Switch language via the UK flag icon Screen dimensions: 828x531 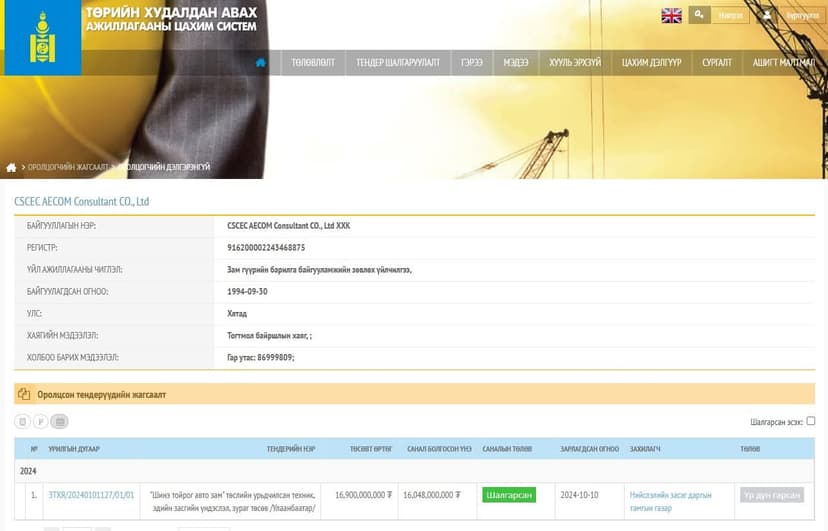672,16
